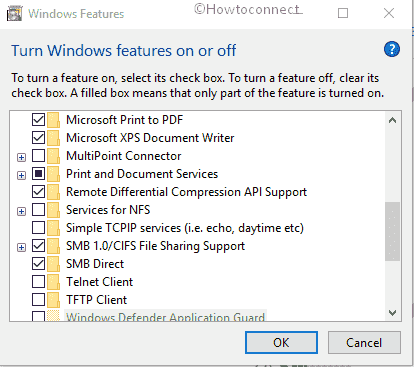Expand SMB 1.0/CIFS File Sharing Support node
Viewport: 414px width, 367px height.
click(x=21, y=247)
